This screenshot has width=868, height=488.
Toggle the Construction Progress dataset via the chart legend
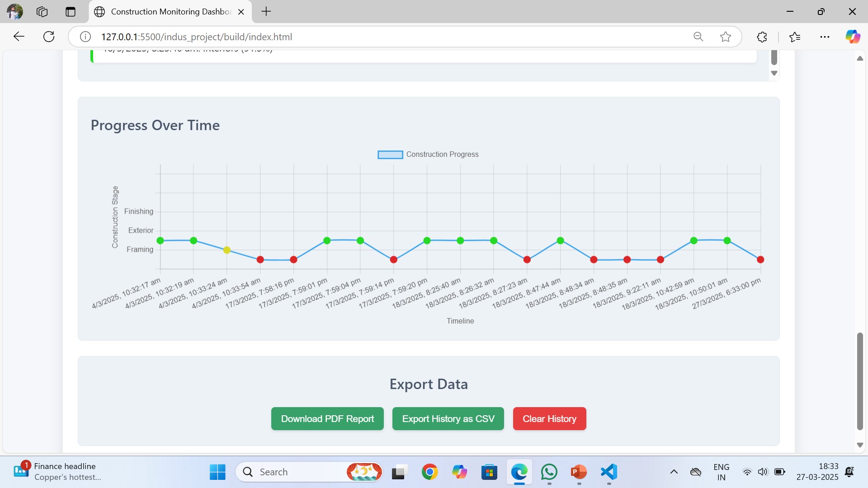point(428,154)
